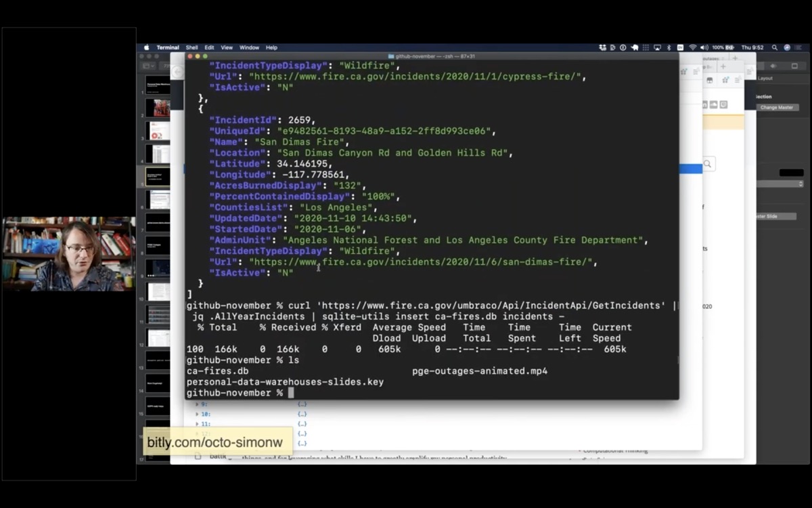Screen dimensions: 812x508
Task: Click the Change Master button in Keynote
Action: click(777, 108)
